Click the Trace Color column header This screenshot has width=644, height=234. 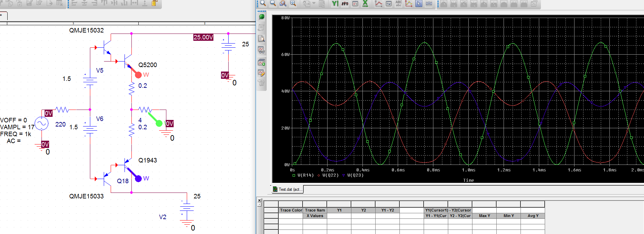[x=291, y=210]
